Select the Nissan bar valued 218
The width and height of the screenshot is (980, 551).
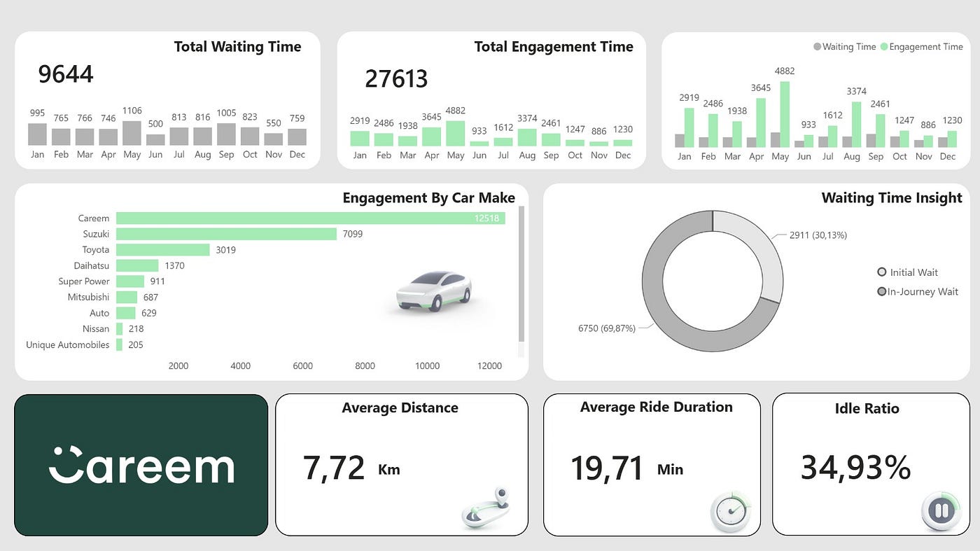click(x=120, y=329)
